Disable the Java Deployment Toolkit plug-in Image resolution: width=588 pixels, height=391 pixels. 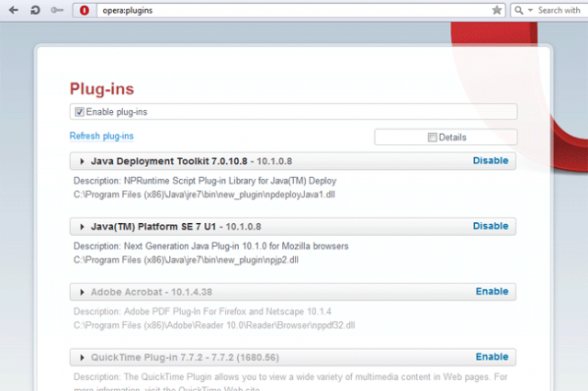[491, 161]
